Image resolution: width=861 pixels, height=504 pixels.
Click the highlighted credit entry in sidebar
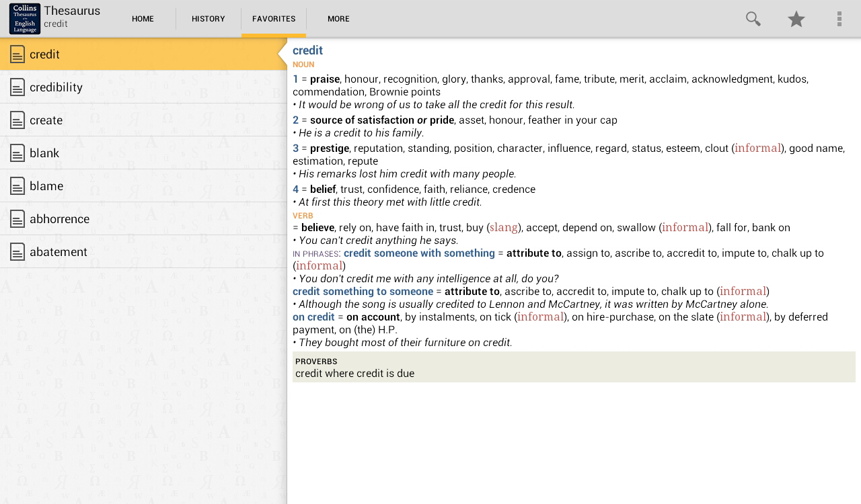[x=44, y=54]
